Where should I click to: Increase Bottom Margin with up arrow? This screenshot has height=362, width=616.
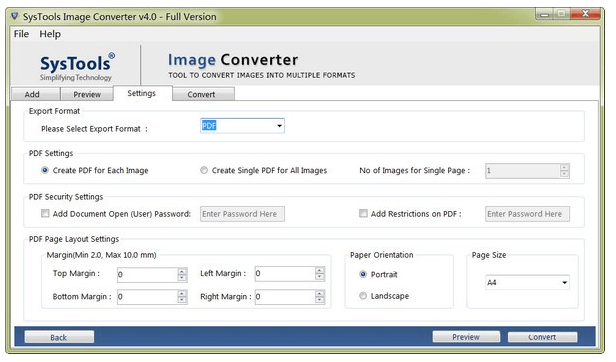(x=182, y=294)
